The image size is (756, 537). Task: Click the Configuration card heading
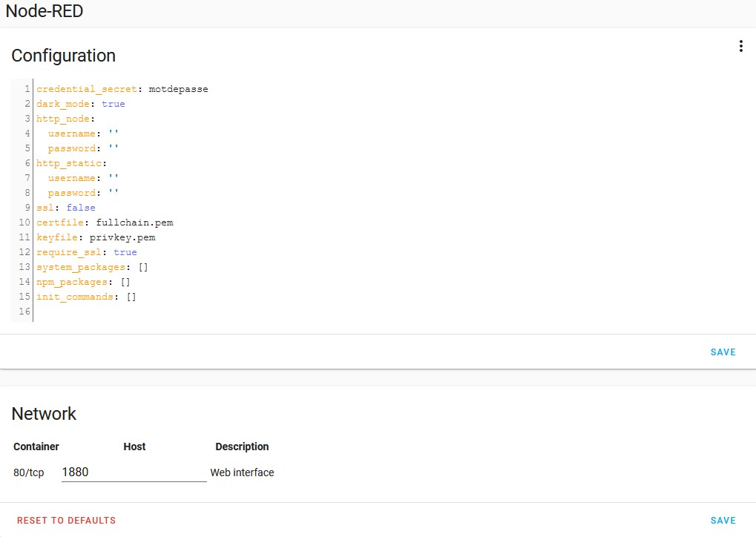pyautogui.click(x=64, y=56)
